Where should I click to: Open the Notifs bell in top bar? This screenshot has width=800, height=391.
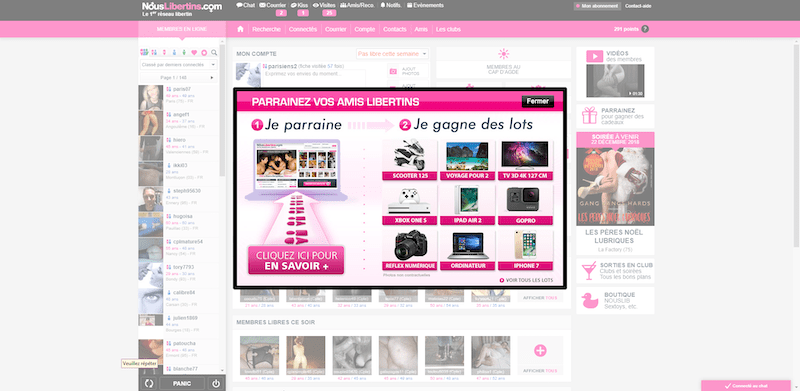point(391,6)
